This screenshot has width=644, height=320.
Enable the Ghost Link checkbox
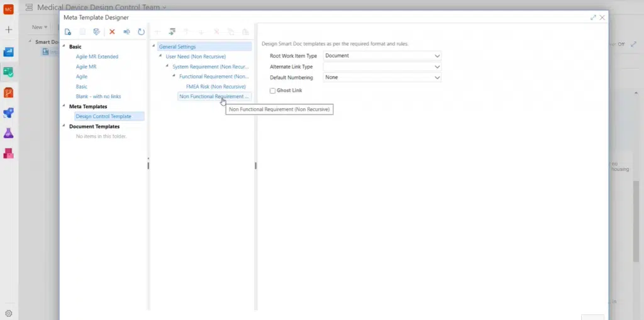coord(272,91)
